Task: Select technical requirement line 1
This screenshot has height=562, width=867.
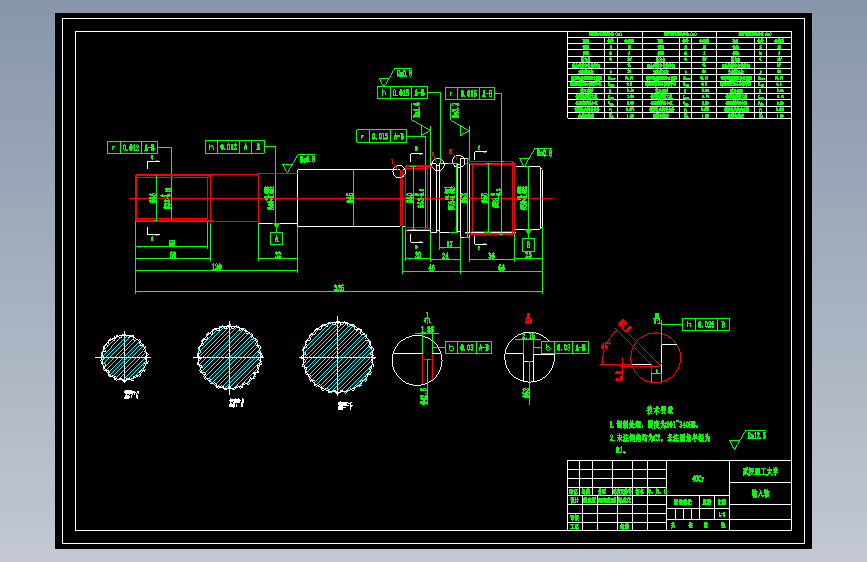Action: pyautogui.click(x=654, y=425)
